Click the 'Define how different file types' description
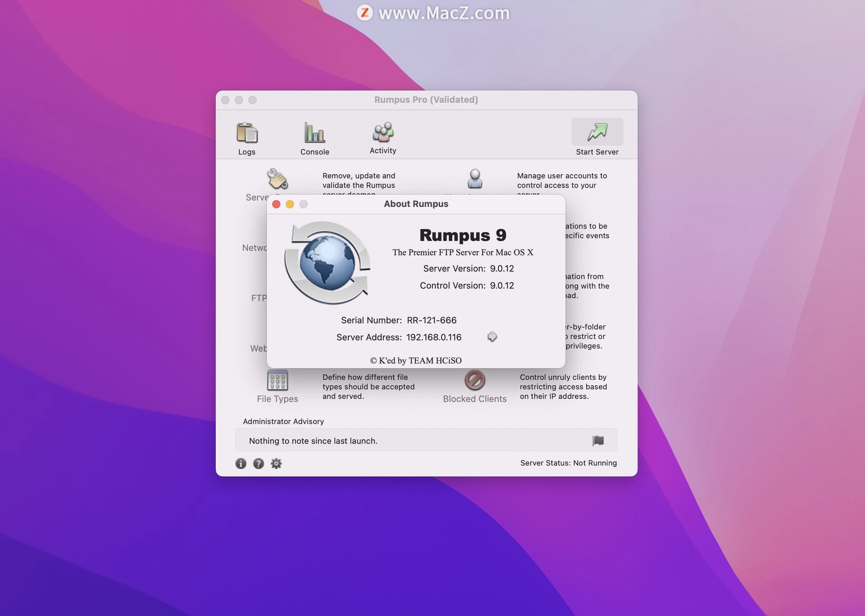 (369, 387)
